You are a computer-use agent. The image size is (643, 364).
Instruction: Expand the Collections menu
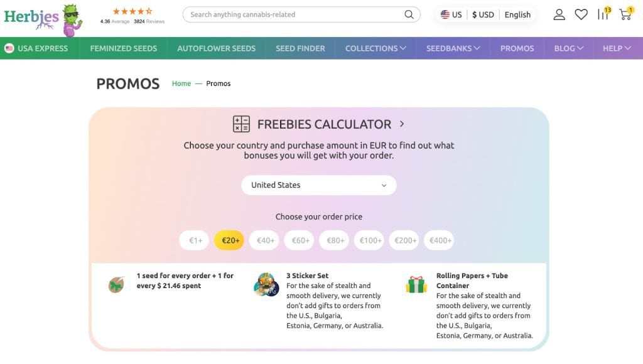tap(376, 48)
